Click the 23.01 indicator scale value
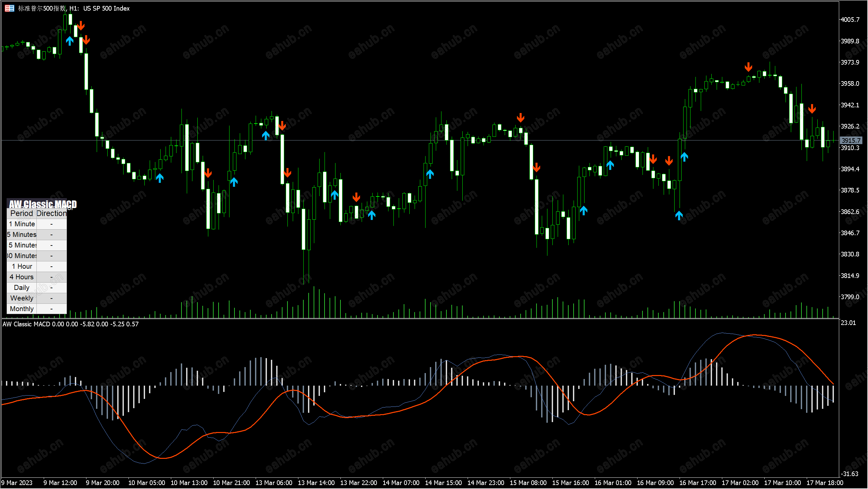The width and height of the screenshot is (868, 489). click(x=848, y=323)
